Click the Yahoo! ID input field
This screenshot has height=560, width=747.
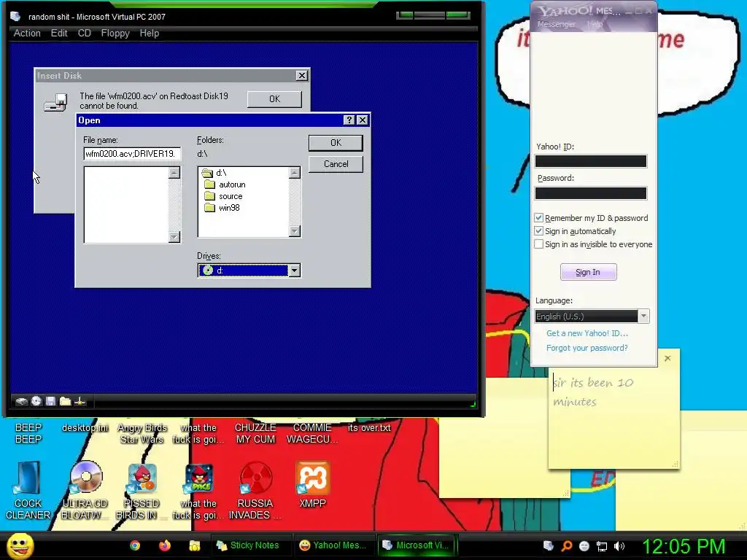(591, 161)
